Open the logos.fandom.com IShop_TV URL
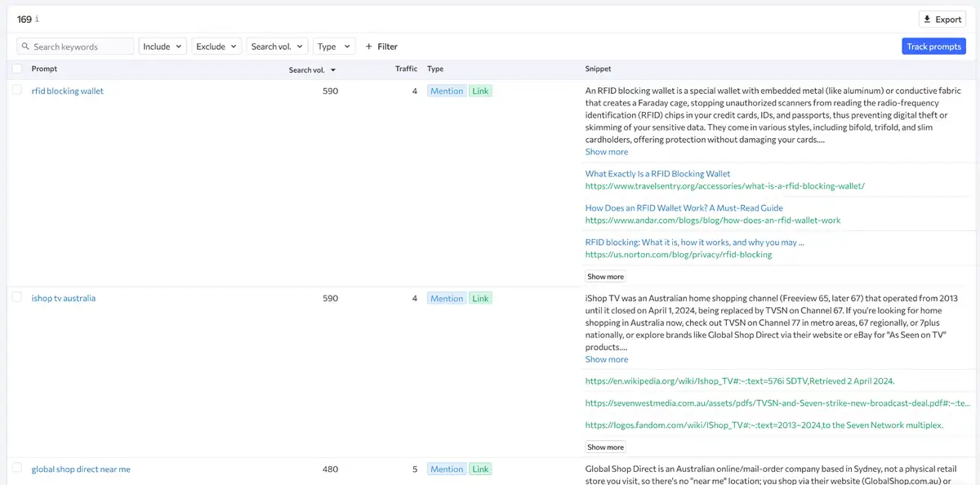The width and height of the screenshot is (980, 485). tap(764, 425)
